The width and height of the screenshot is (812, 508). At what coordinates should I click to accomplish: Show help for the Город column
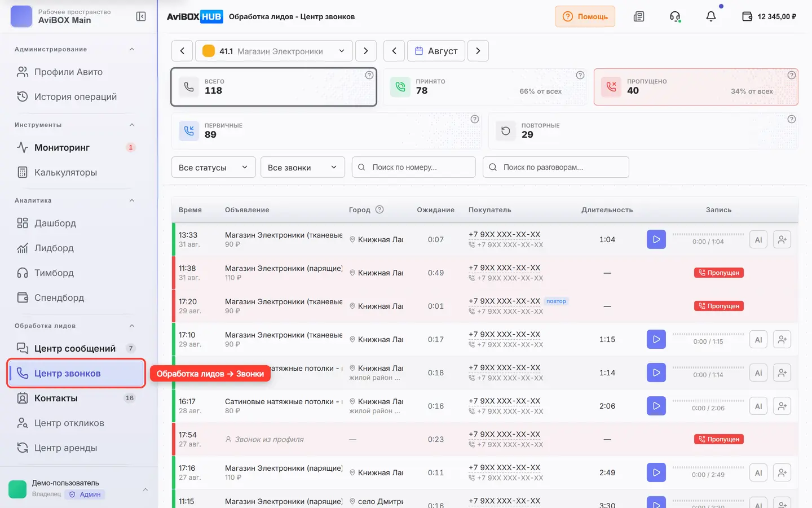[379, 209]
